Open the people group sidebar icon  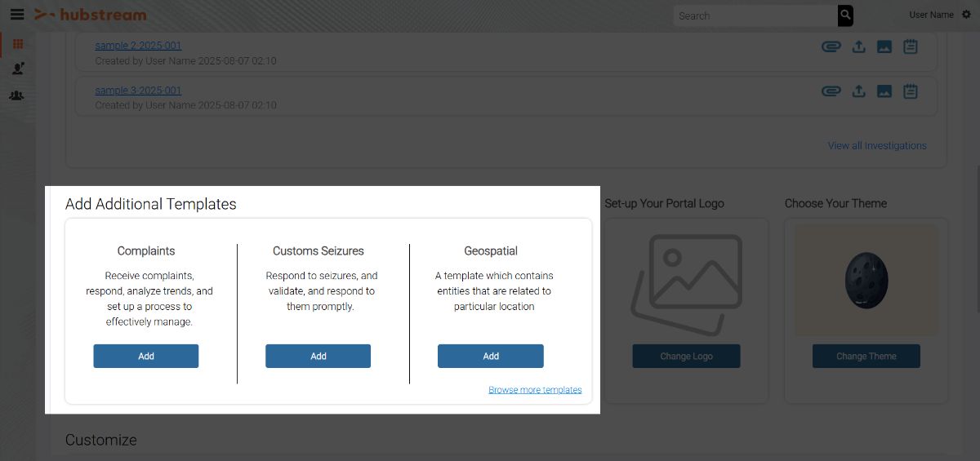[x=17, y=95]
